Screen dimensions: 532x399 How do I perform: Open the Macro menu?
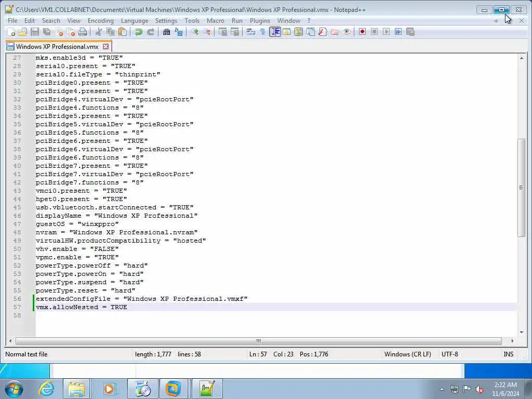(x=216, y=21)
